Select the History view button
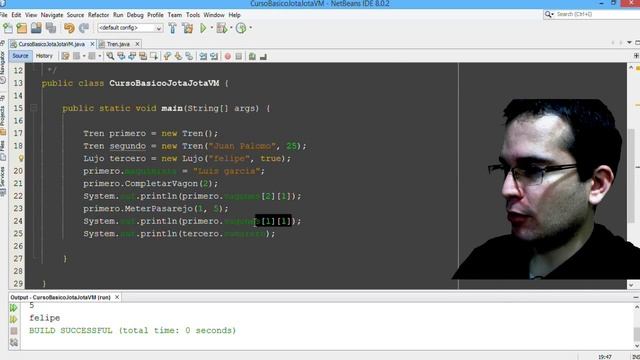This screenshot has width=640, height=360. click(44, 56)
